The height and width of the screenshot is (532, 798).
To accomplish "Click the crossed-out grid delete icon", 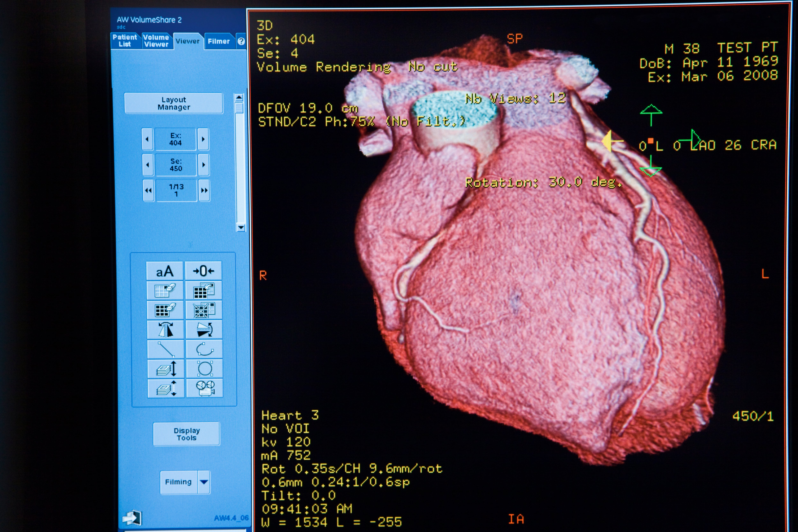I will pyautogui.click(x=204, y=310).
